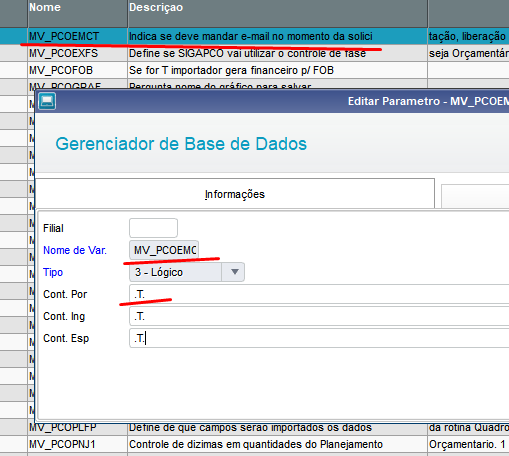Edit the Cont. Esp value field
The image size is (509, 456).
pos(319,338)
